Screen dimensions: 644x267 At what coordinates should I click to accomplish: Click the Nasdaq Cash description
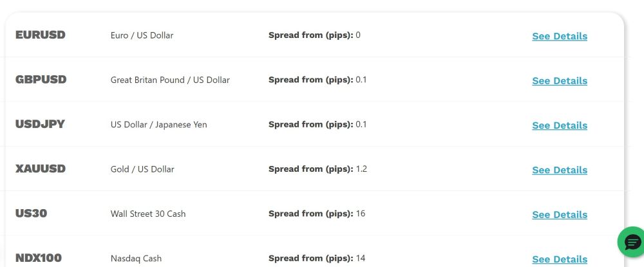click(136, 259)
